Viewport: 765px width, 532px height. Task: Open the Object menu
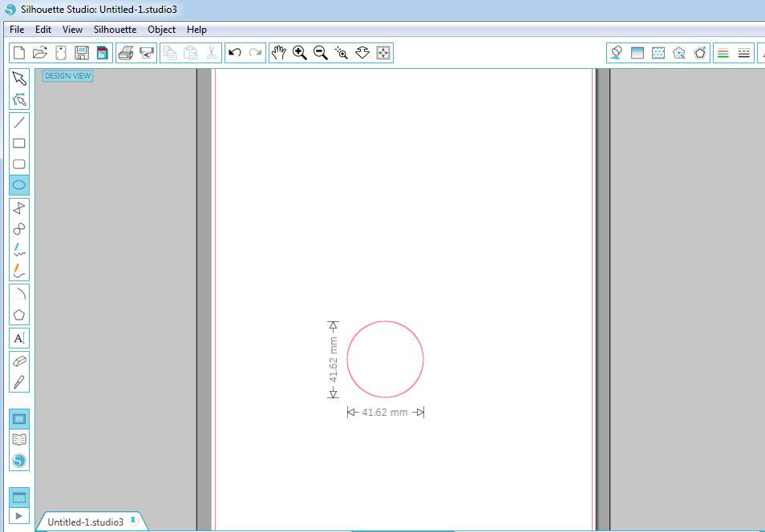click(161, 30)
